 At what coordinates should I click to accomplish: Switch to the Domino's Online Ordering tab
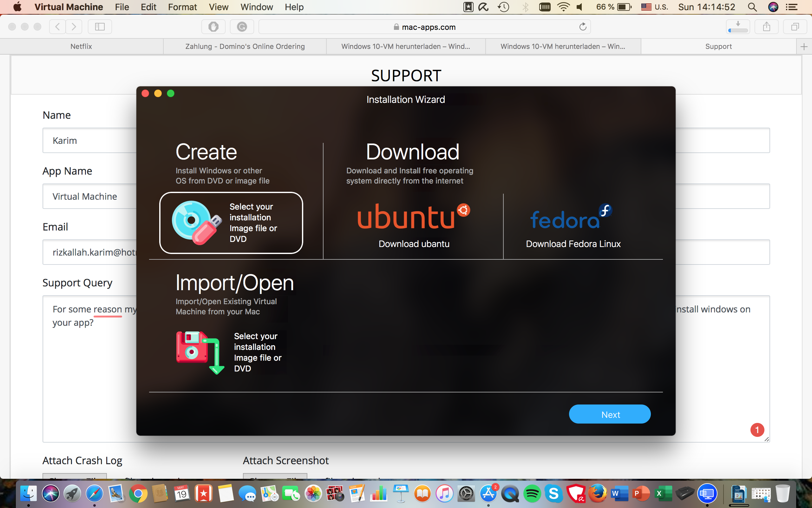pos(245,46)
